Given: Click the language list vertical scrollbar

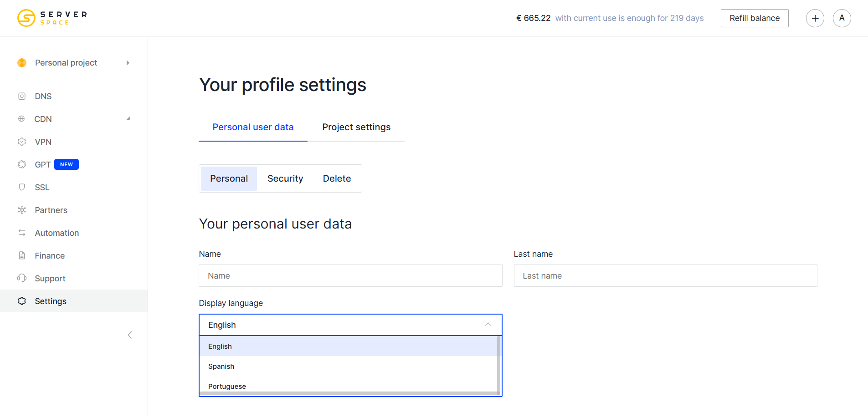Looking at the screenshot, I should point(499,364).
